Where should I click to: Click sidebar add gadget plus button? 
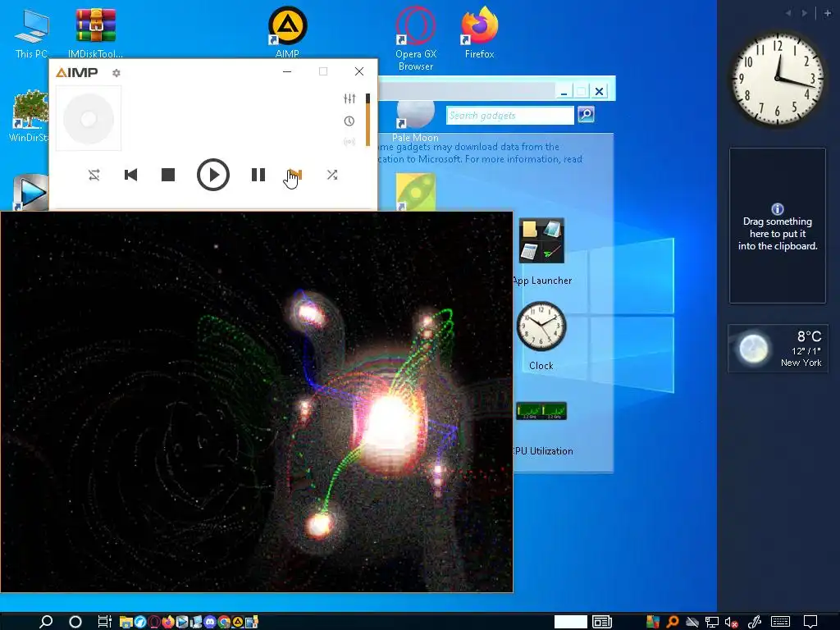[828, 13]
